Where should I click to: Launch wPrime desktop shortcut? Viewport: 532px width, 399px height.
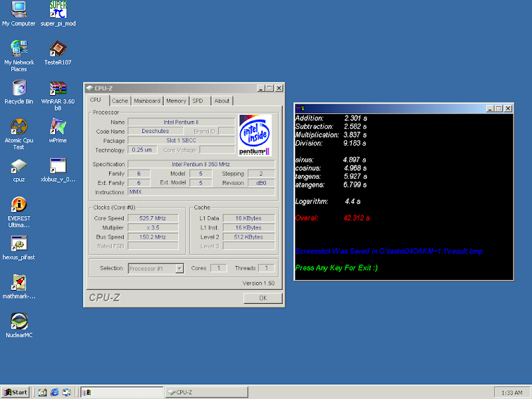click(58, 130)
